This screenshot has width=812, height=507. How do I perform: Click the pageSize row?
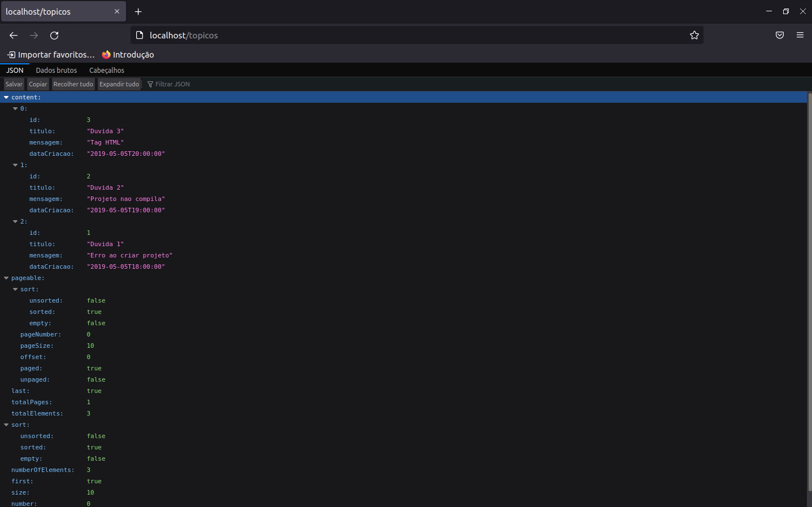point(403,346)
